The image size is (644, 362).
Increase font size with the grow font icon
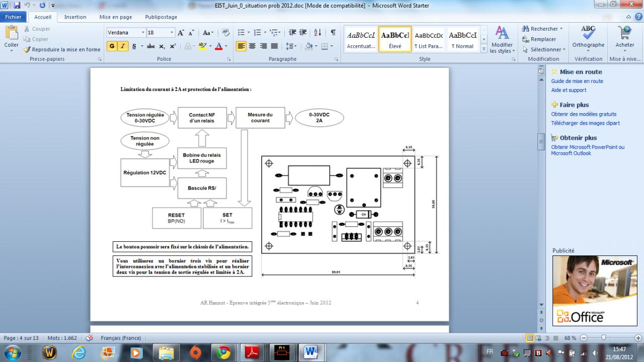181,33
